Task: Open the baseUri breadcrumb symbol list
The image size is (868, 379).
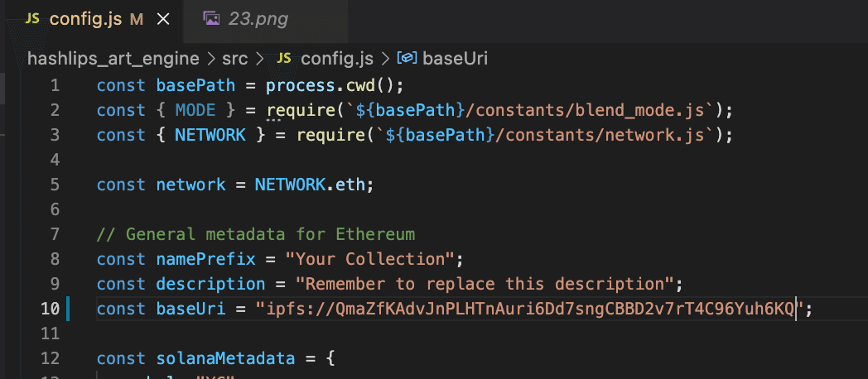Action: [455, 58]
